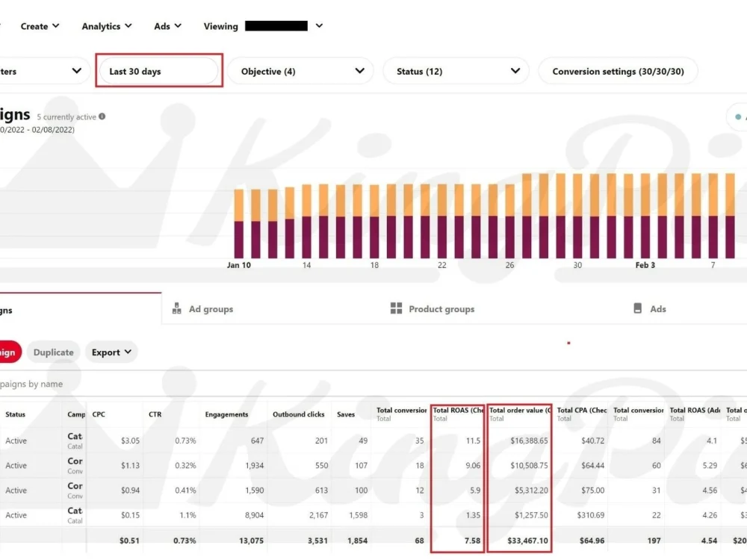This screenshot has width=747, height=560.
Task: Expand the Objective (4) filter
Action: click(x=300, y=72)
